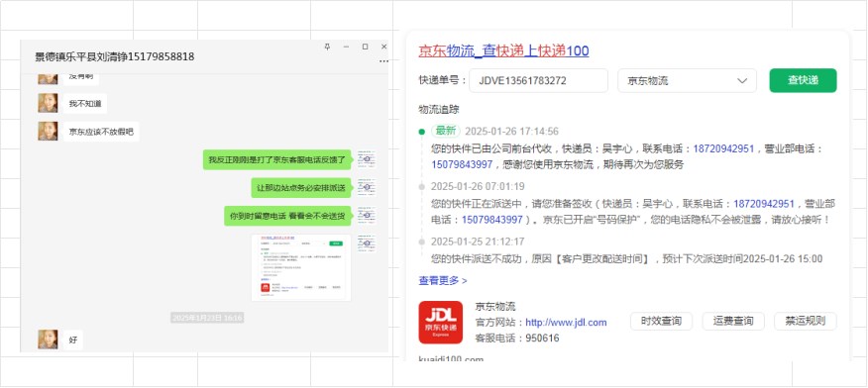
Task: Click sender avatar beside 让那边站点务必安排派送
Action: [367, 187]
